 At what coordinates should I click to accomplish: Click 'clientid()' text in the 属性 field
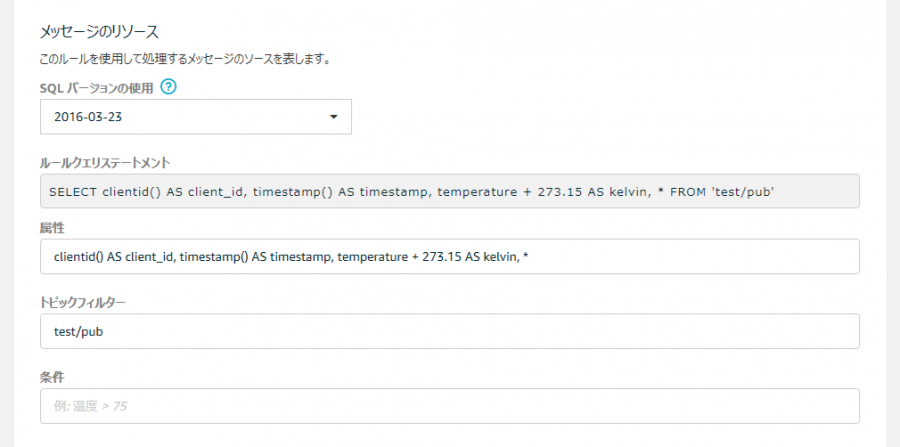[x=79, y=257]
